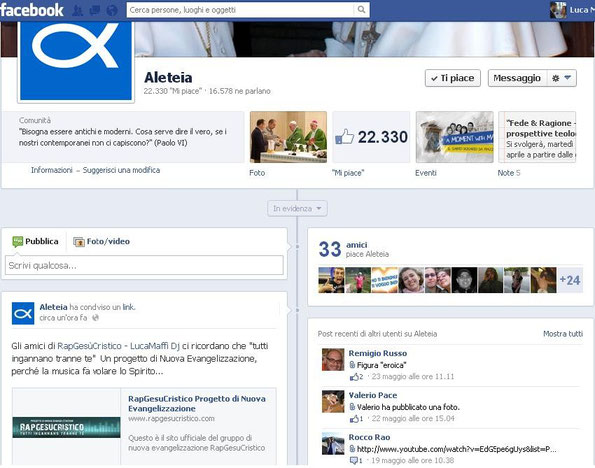Click www.rapgesucristico.com URL text
Image resolution: width=595 pixels, height=468 pixels.
[x=171, y=419]
